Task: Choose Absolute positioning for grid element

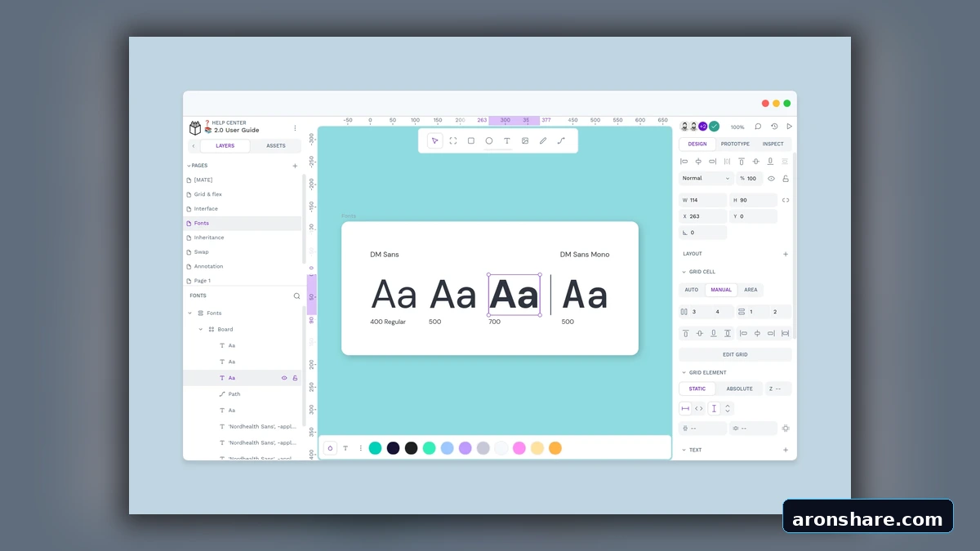Action: [x=740, y=389]
